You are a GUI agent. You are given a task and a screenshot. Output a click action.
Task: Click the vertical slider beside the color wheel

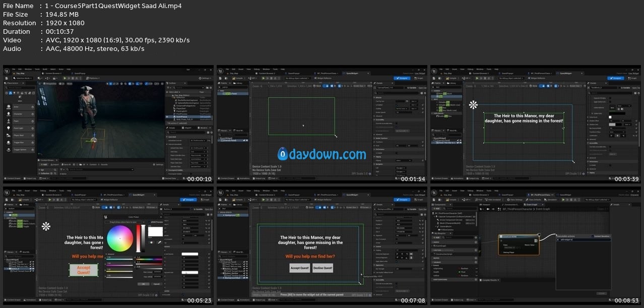tap(139, 239)
